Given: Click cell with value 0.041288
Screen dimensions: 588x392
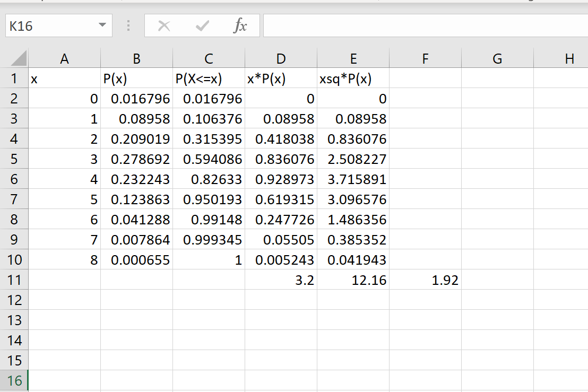Looking at the screenshot, I should 136,220.
